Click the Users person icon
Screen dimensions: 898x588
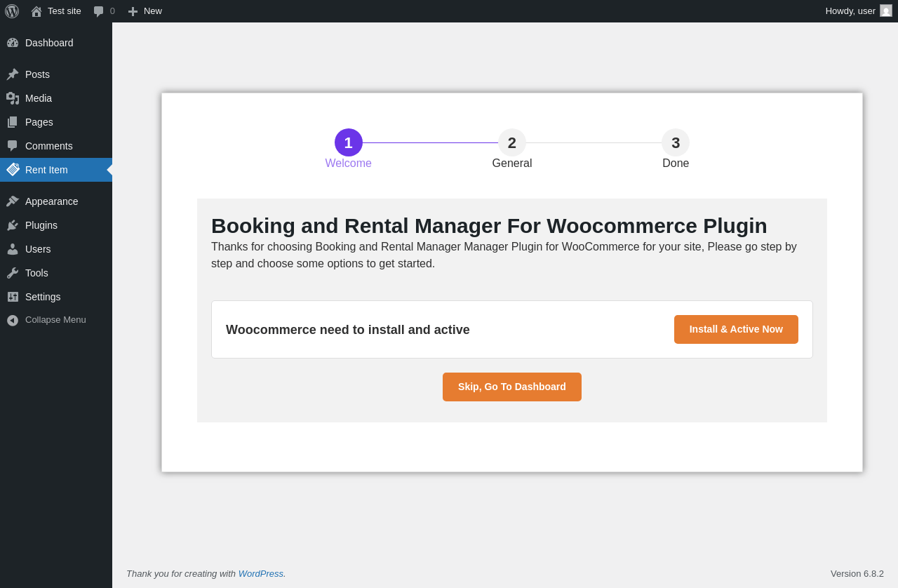[x=13, y=249]
